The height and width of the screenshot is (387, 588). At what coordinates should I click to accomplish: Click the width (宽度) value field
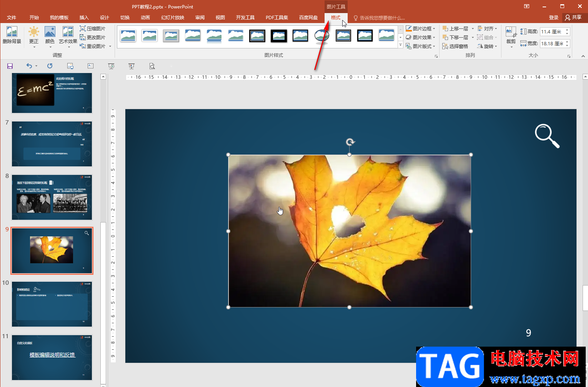coord(552,43)
